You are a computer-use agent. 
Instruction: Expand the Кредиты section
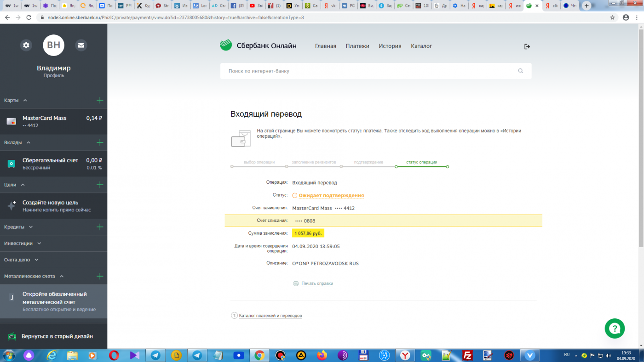click(31, 227)
